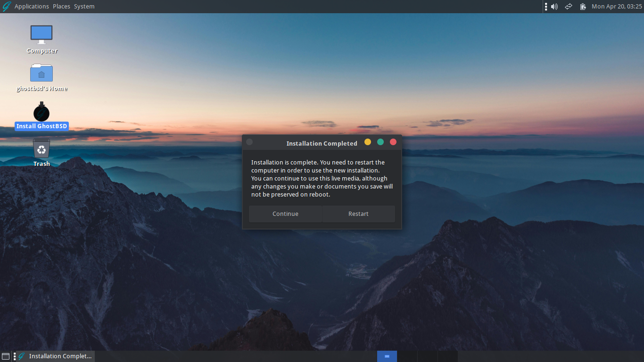Open the window menu circle on the dialog titlebar

(x=249, y=142)
